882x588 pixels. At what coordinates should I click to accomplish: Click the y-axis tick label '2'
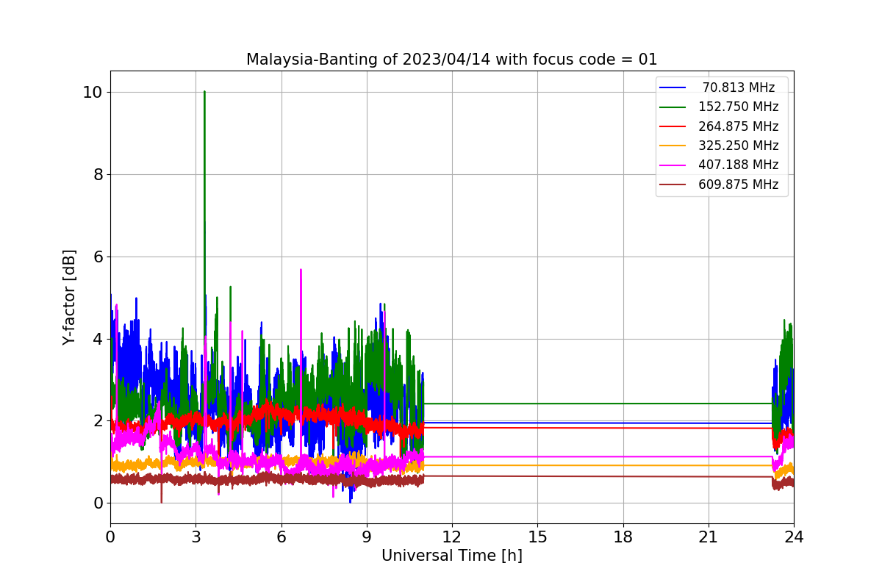98,421
